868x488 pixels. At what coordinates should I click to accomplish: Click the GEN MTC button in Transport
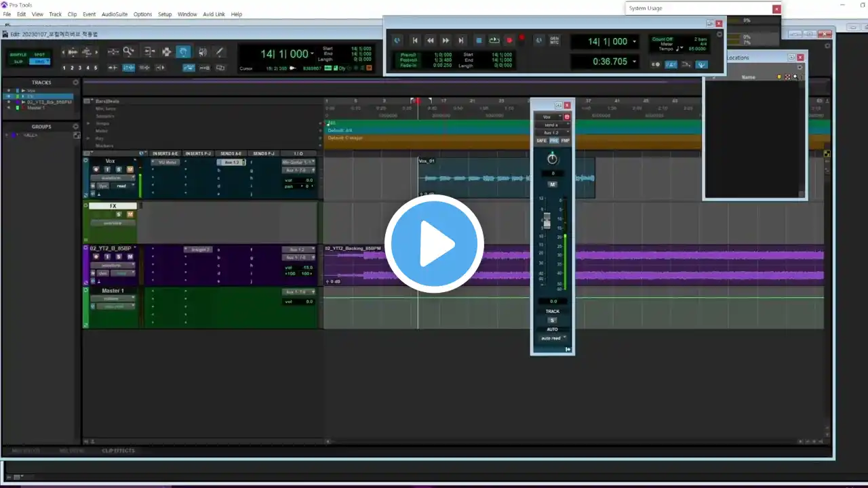(554, 41)
